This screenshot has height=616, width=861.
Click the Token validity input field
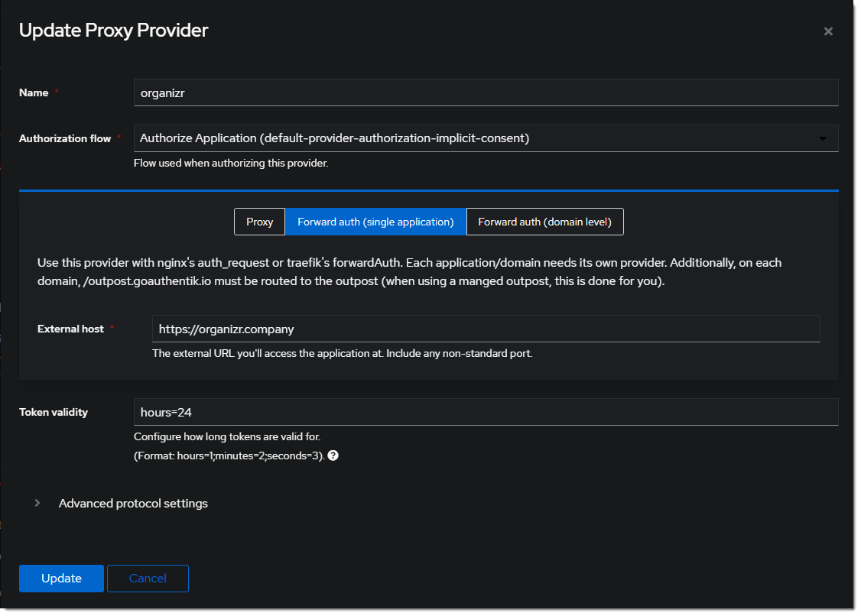pyautogui.click(x=486, y=412)
